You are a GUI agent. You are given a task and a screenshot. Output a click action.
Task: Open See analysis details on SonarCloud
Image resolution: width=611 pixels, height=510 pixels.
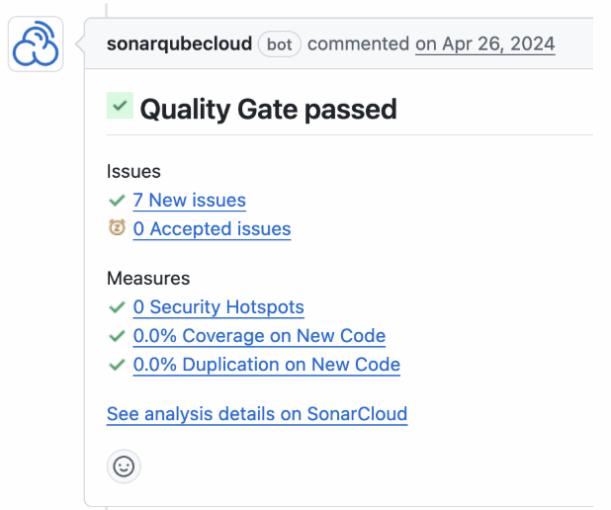click(257, 414)
